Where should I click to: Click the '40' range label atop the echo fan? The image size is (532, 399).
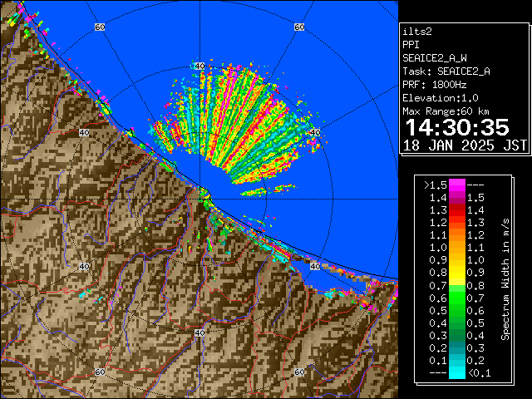coord(199,66)
